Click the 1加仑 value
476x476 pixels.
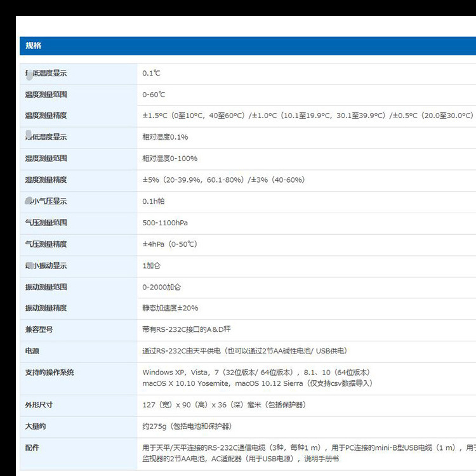pyautogui.click(x=151, y=266)
